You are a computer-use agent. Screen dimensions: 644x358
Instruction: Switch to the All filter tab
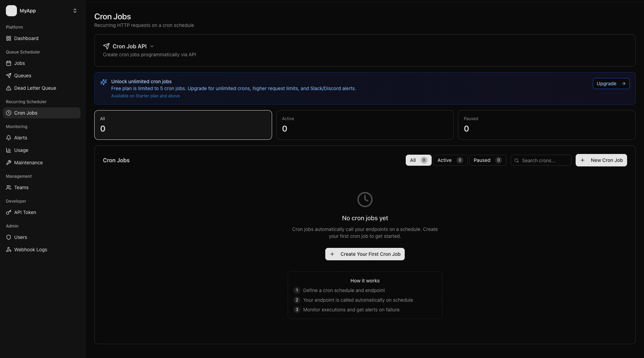click(419, 160)
